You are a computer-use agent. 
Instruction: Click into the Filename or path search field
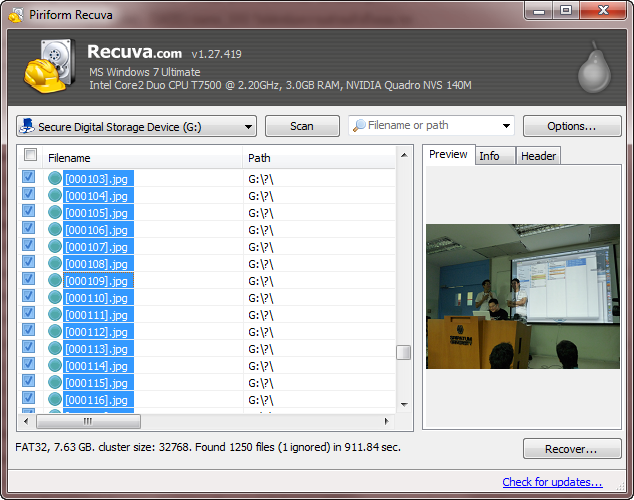(x=431, y=126)
